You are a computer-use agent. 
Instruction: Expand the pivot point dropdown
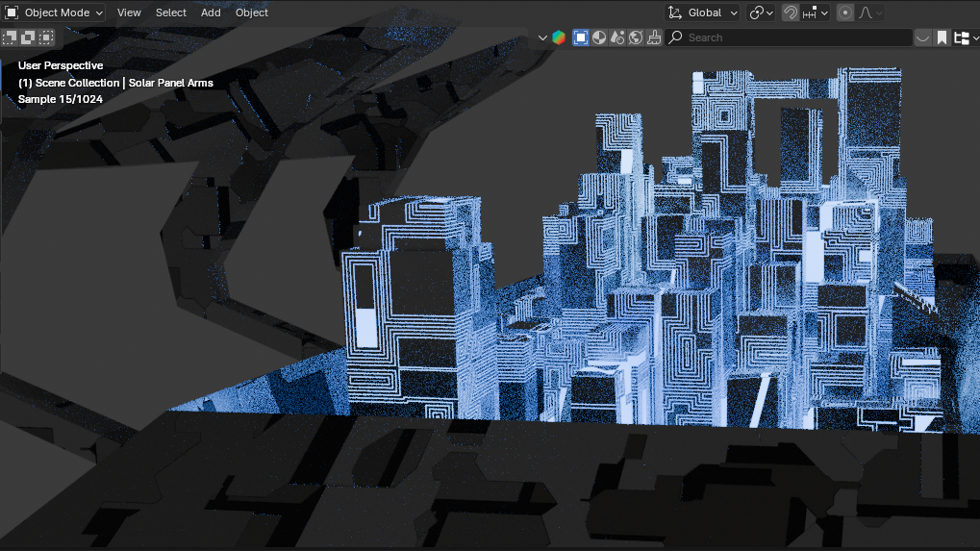click(762, 13)
